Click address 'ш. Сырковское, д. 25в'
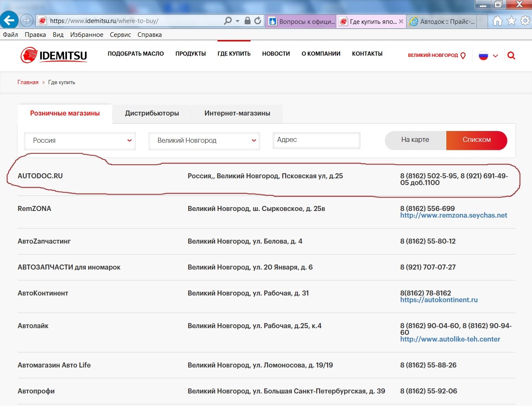 (289, 208)
